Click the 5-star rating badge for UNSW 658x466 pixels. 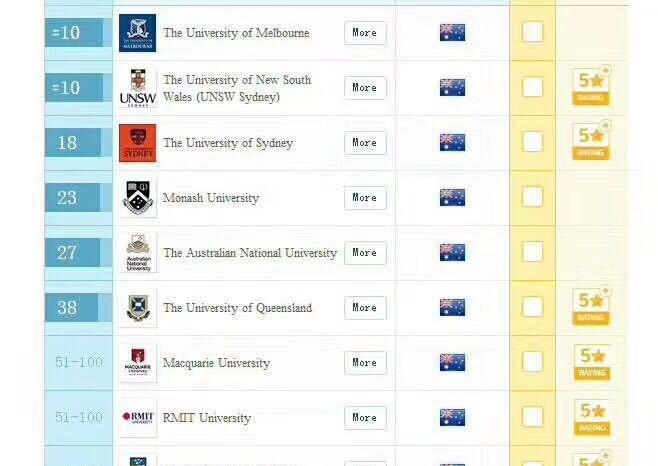[591, 87]
